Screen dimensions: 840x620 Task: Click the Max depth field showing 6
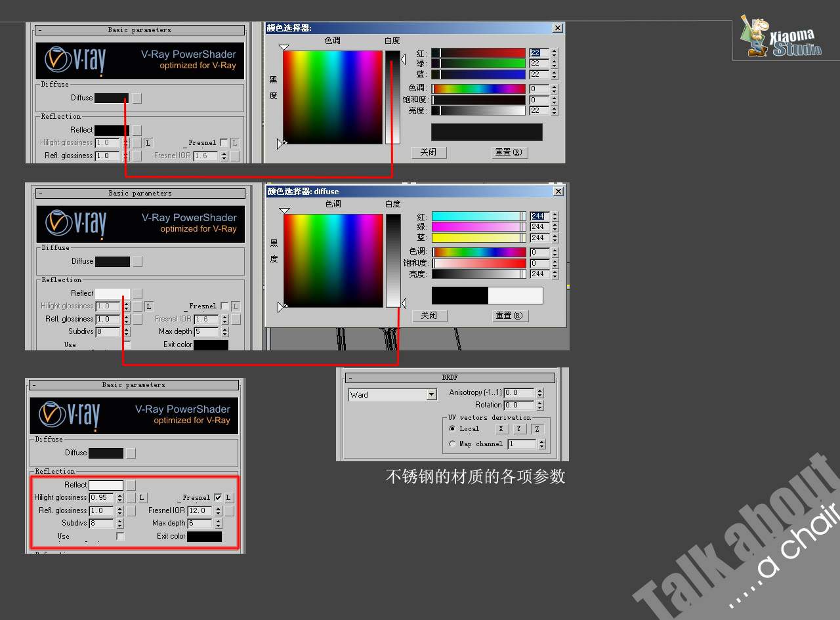(x=200, y=524)
